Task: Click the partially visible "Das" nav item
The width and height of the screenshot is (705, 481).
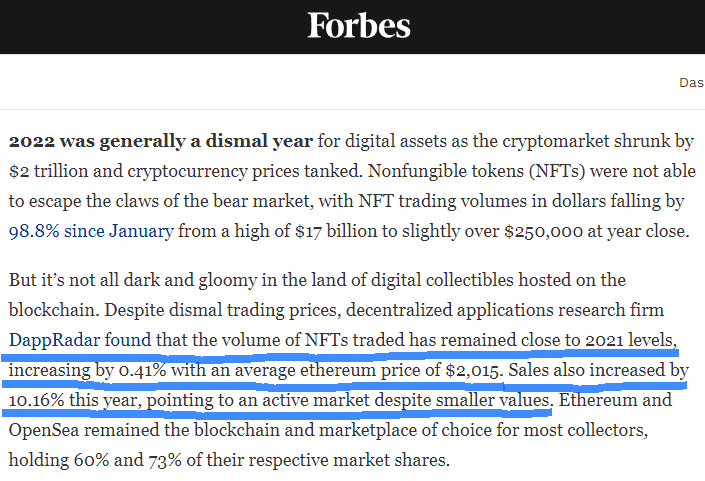Action: point(692,83)
